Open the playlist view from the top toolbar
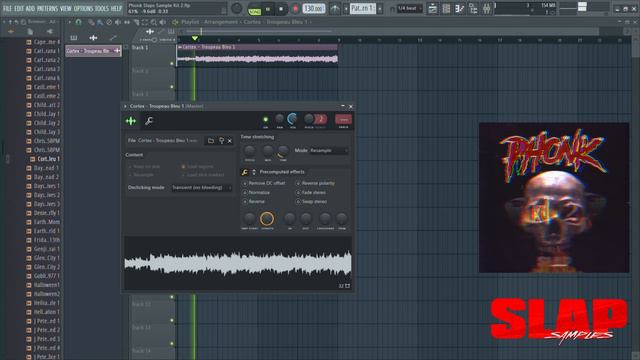The height and width of the screenshot is (360, 640). coord(433,8)
